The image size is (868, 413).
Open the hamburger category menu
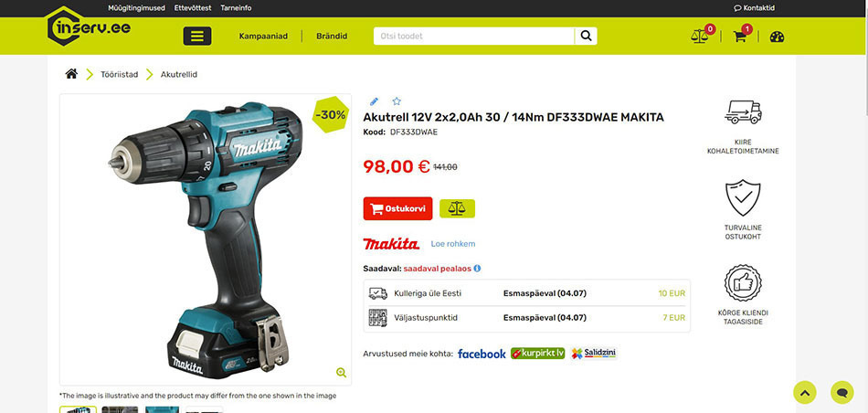click(x=197, y=36)
